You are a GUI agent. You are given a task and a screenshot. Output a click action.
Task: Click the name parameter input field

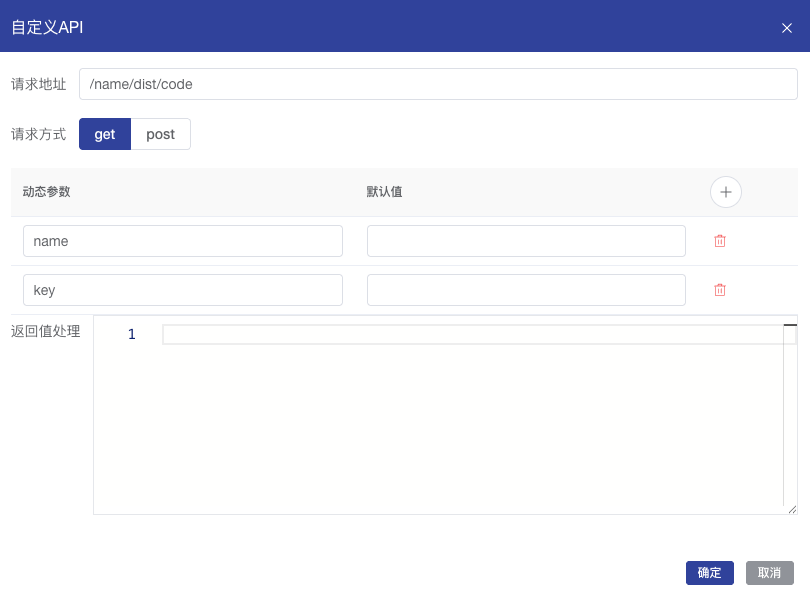click(x=182, y=241)
